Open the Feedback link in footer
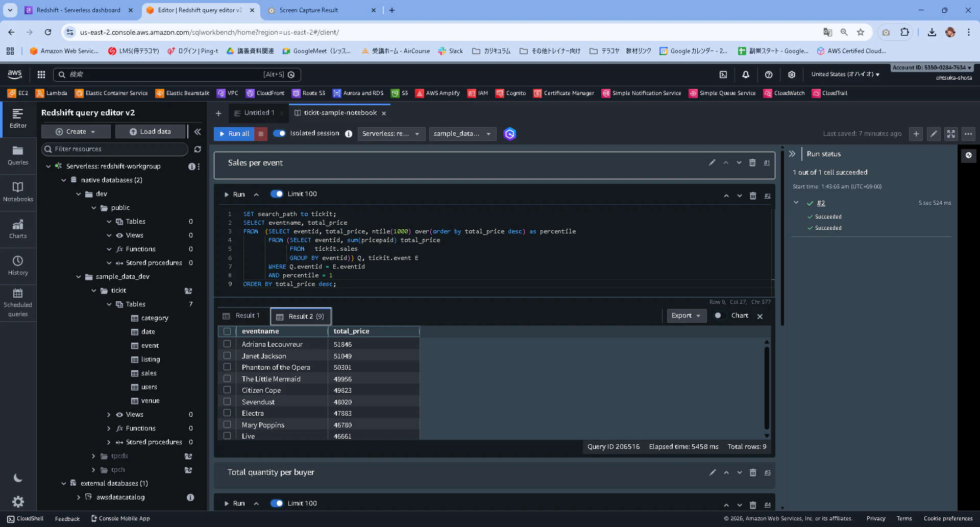The height and width of the screenshot is (527, 980). point(67,519)
